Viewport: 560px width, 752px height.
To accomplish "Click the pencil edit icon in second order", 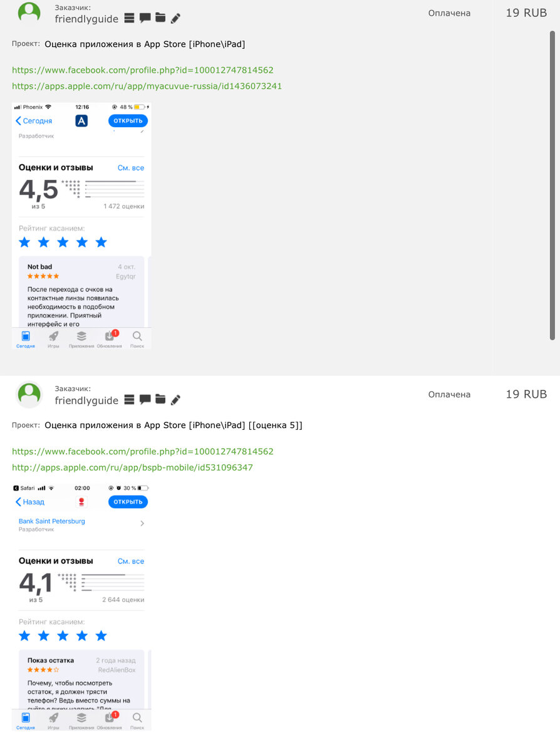I will click(175, 400).
